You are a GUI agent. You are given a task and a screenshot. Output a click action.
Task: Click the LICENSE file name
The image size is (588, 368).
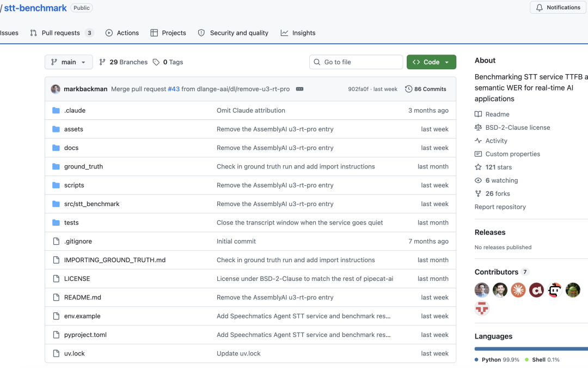tap(77, 279)
